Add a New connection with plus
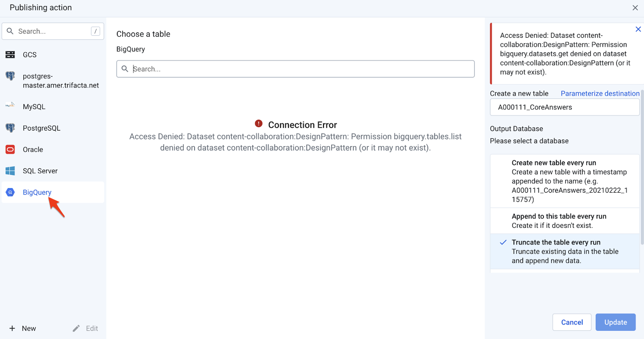The image size is (644, 339). pos(12,328)
